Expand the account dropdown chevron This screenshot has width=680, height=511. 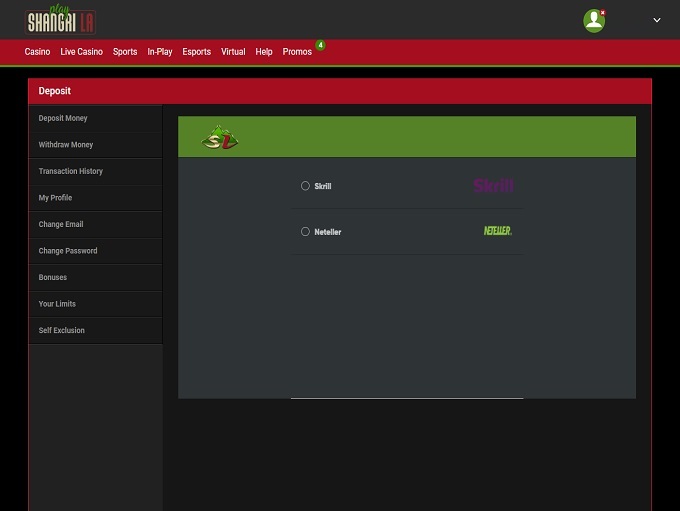click(x=657, y=20)
